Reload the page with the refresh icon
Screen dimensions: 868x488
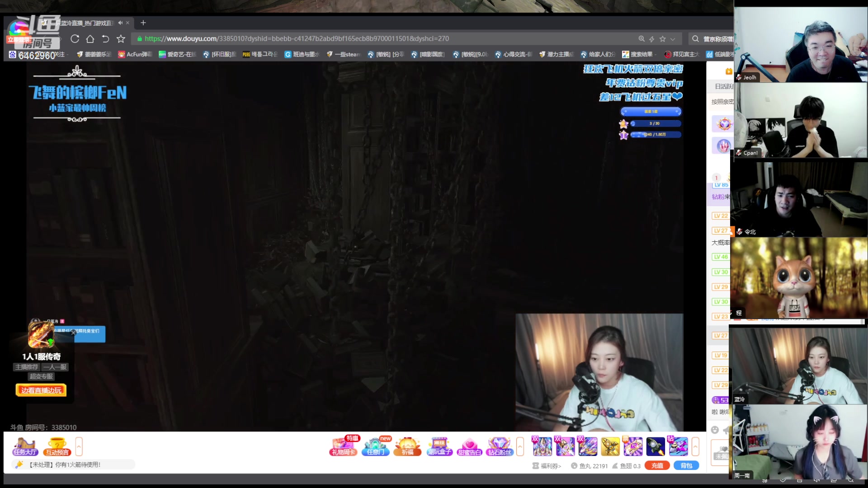click(75, 39)
